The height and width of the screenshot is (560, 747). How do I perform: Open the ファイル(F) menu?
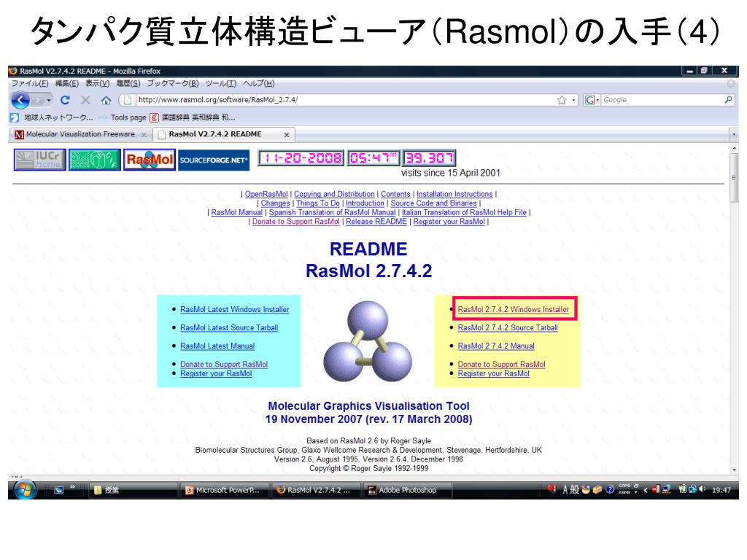(x=29, y=83)
